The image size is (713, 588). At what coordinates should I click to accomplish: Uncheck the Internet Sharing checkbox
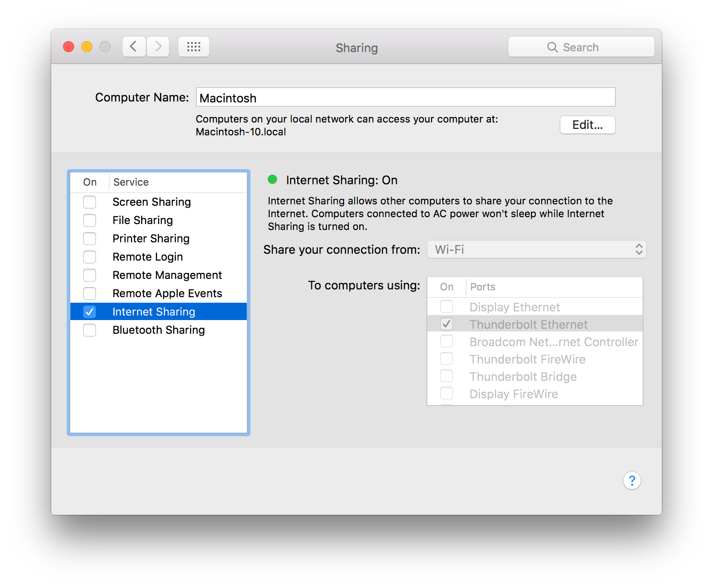point(90,312)
